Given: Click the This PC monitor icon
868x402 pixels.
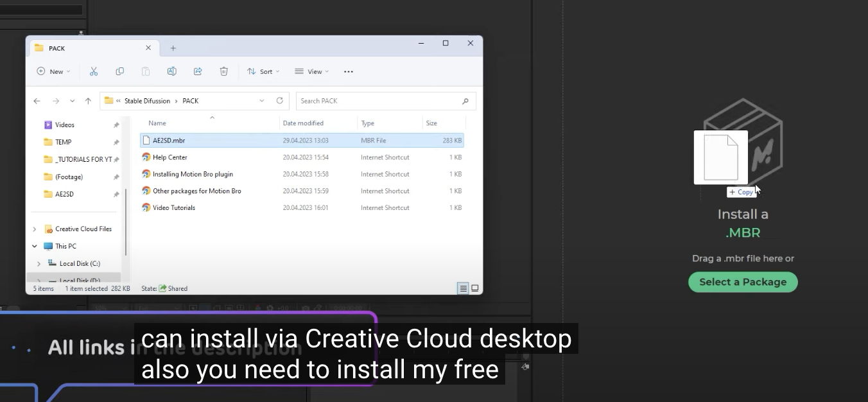Looking at the screenshot, I should point(48,246).
